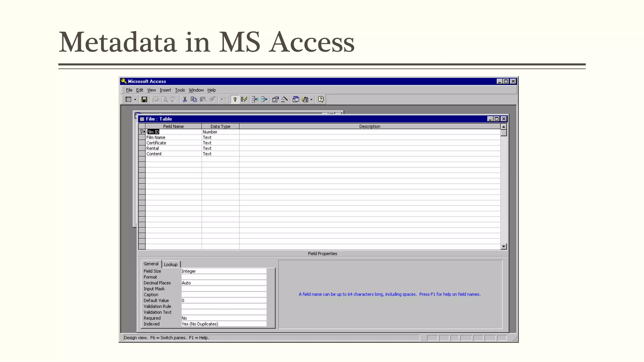Click the Film ID field name cell

[x=173, y=132]
